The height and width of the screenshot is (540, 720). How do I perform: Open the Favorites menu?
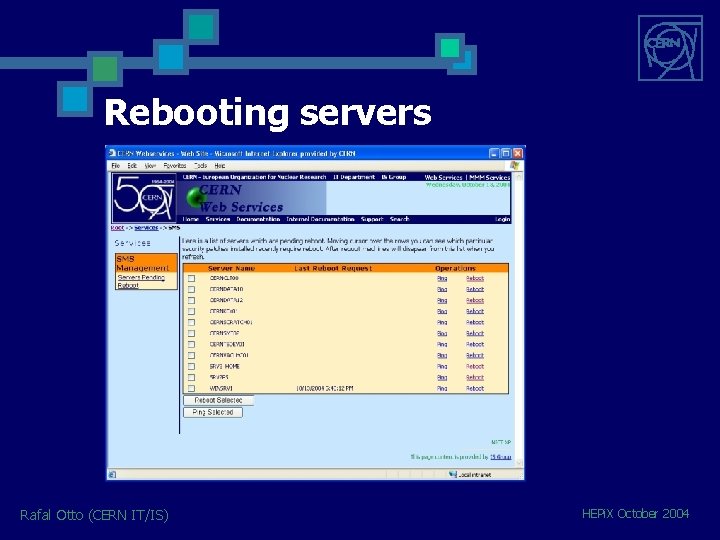coord(175,166)
